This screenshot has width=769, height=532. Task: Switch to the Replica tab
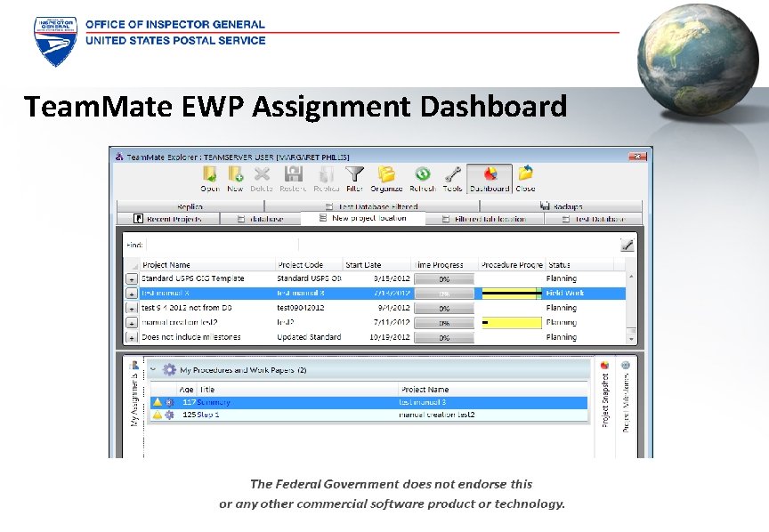pos(190,206)
